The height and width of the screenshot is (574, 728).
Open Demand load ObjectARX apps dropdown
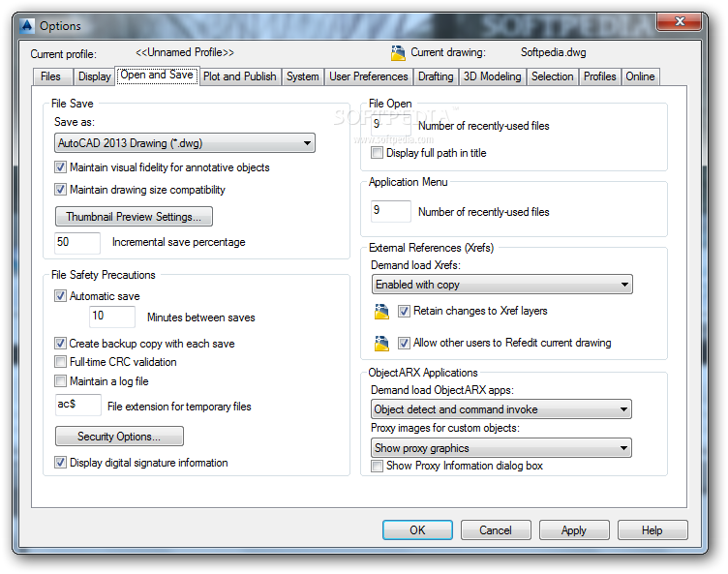click(500, 409)
